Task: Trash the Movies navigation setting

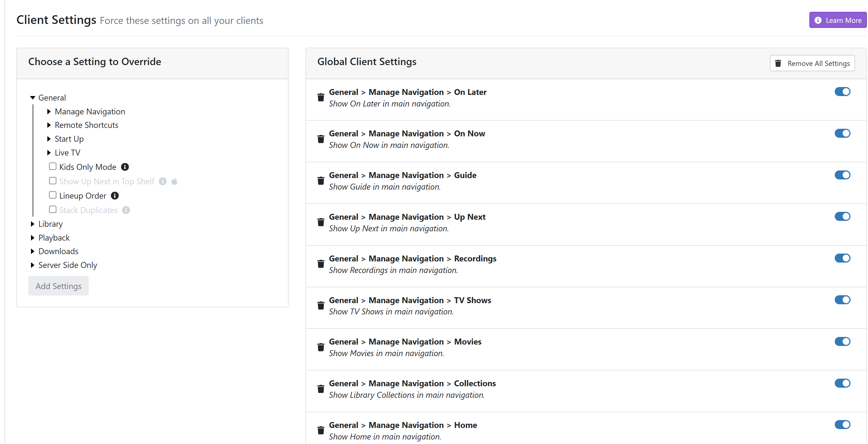Action: tap(320, 347)
